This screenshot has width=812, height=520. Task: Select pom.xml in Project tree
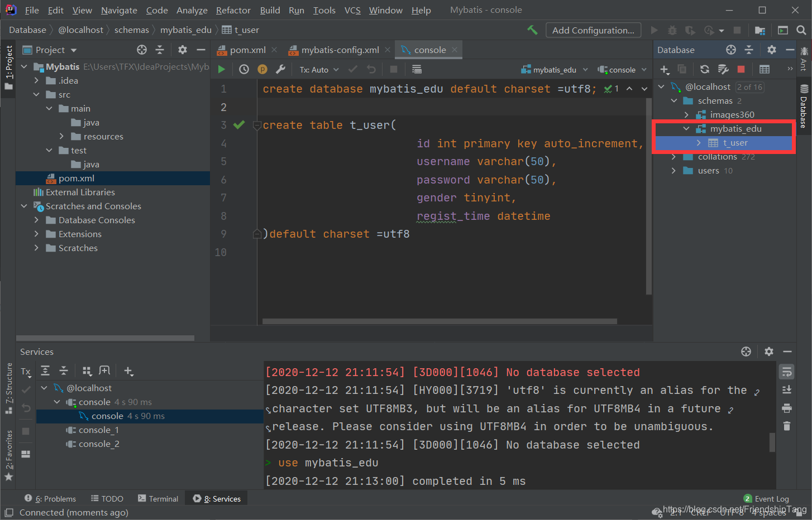pos(113,178)
